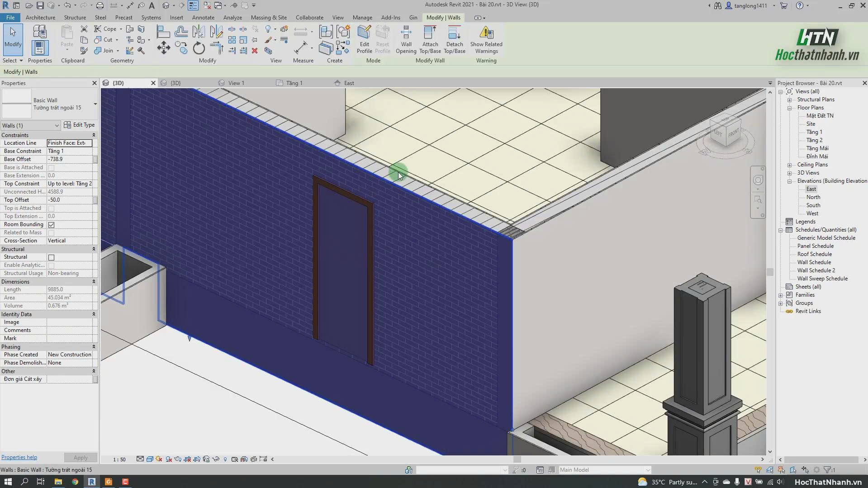Open the Properties help link
This screenshot has width=868, height=488.
click(x=19, y=457)
